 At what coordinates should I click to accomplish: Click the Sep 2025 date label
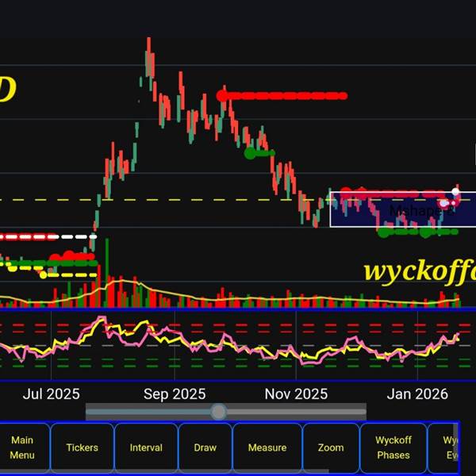click(x=175, y=394)
